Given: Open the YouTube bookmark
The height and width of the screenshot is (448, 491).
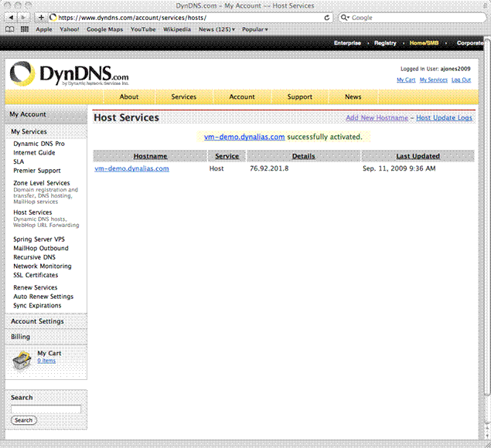Looking at the screenshot, I should click(x=143, y=29).
